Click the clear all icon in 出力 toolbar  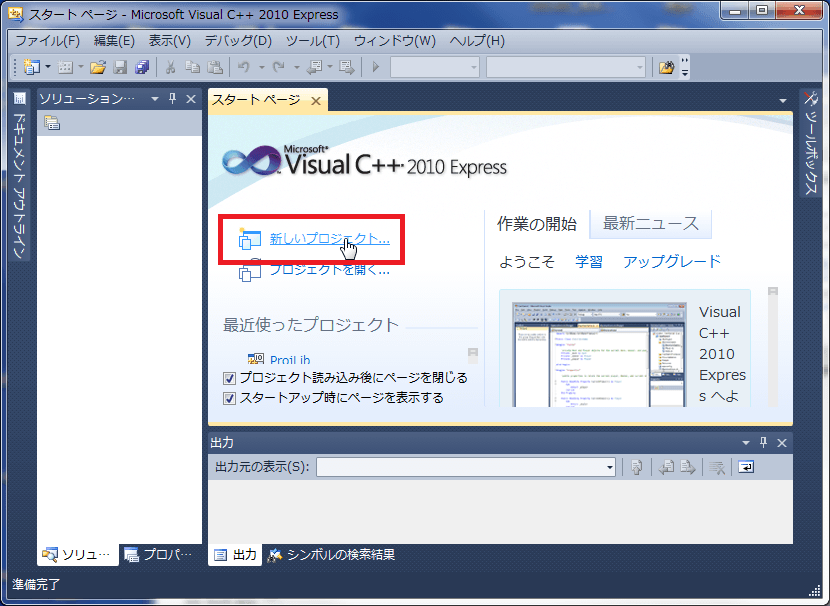(x=717, y=467)
